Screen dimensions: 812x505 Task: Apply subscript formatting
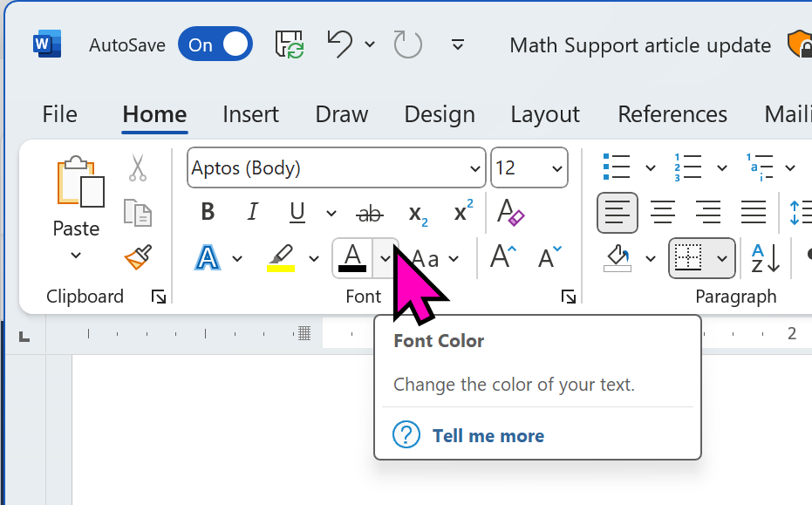pos(419,213)
